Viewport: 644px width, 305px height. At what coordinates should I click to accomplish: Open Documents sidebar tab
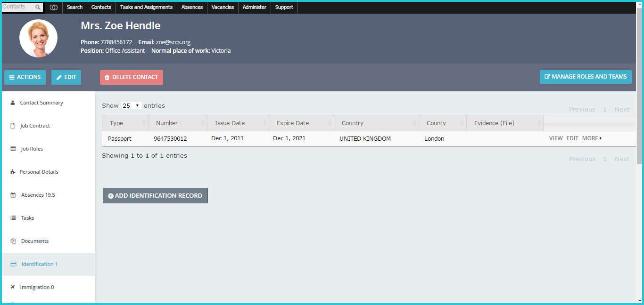pos(49,241)
